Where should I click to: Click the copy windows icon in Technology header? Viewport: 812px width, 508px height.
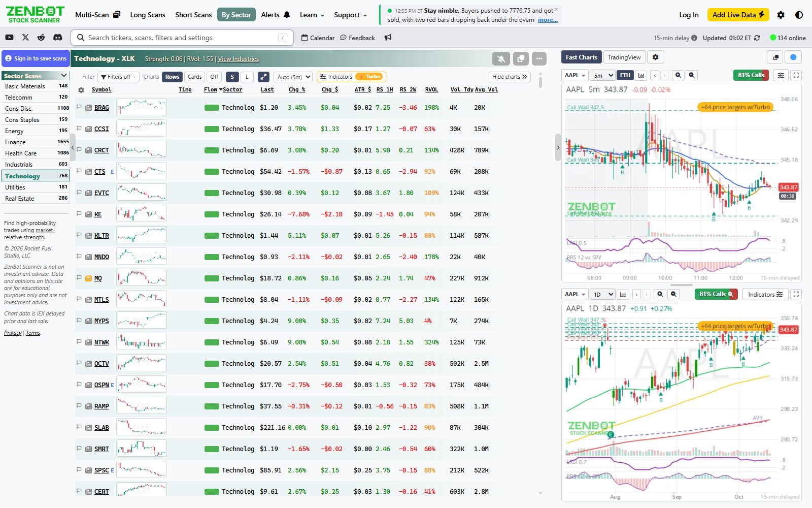pyautogui.click(x=521, y=59)
